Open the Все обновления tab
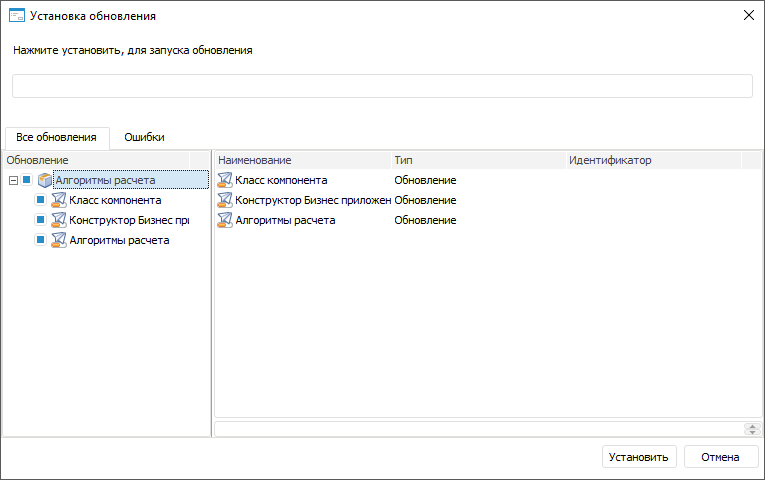The height and width of the screenshot is (480, 765). point(56,137)
